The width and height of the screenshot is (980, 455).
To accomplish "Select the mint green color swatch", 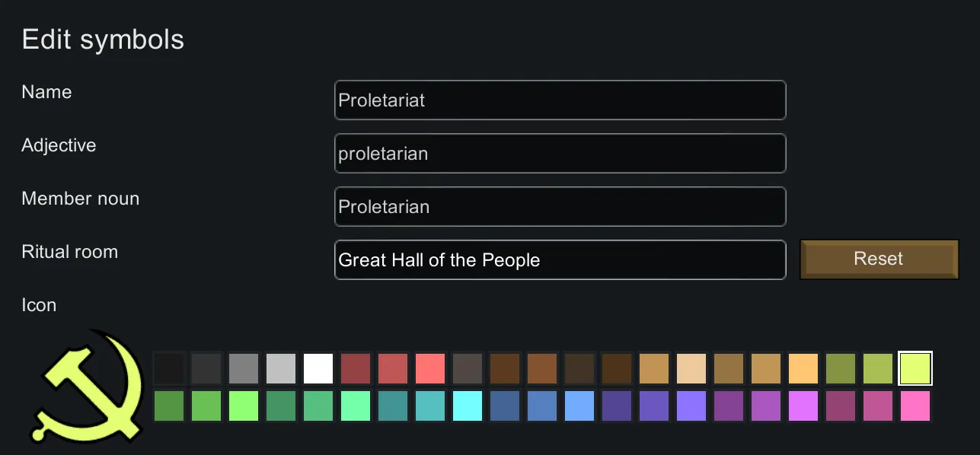I will [x=356, y=406].
